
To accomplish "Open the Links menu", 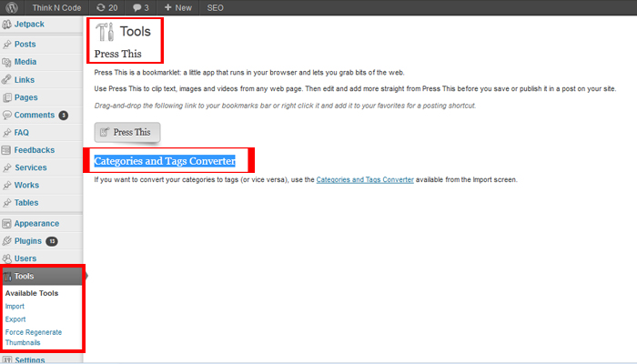I will [x=25, y=80].
